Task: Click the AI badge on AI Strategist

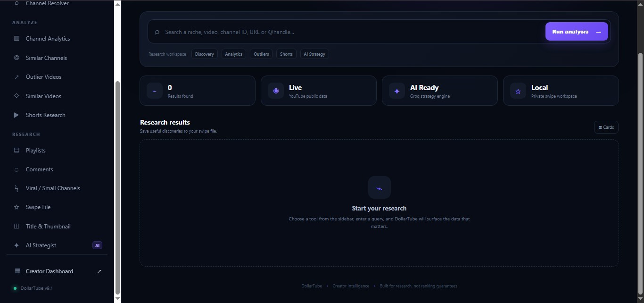Action: (x=97, y=245)
